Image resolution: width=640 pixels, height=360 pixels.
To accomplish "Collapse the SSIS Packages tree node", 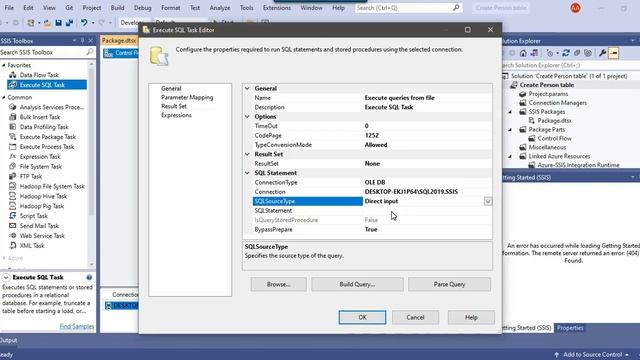I will pos(510,112).
